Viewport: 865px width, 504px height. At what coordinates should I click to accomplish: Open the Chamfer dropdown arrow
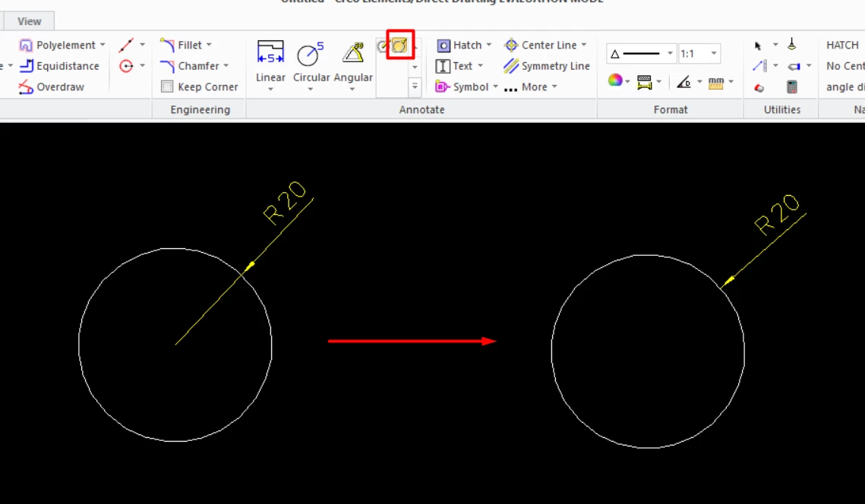tap(226, 65)
